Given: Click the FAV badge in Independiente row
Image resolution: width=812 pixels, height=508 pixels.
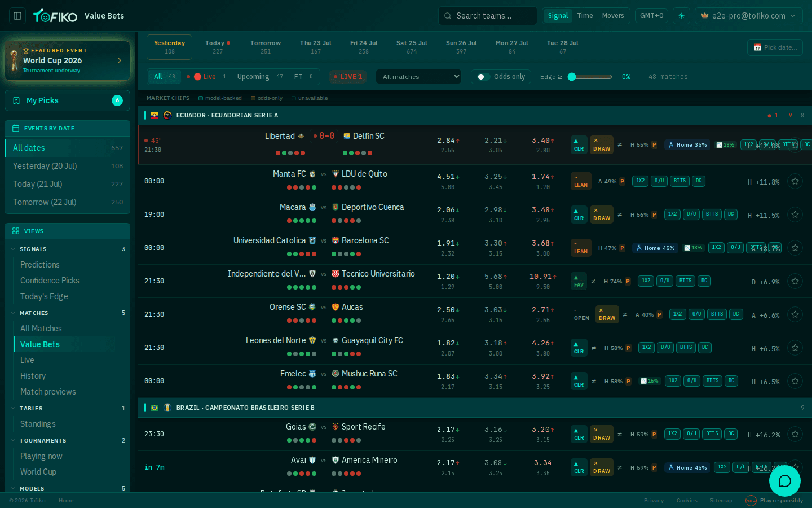Looking at the screenshot, I should [579, 281].
